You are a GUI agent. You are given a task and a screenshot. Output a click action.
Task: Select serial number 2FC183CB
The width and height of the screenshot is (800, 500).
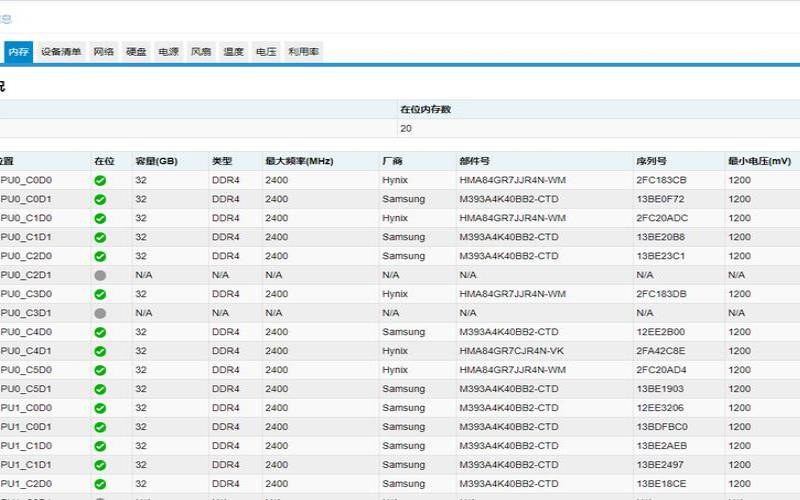(x=661, y=180)
